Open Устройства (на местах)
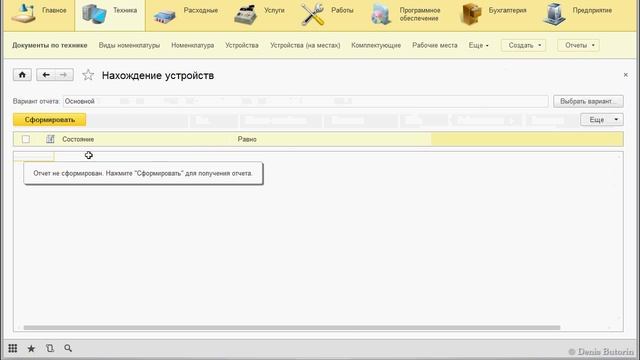 click(x=305, y=45)
